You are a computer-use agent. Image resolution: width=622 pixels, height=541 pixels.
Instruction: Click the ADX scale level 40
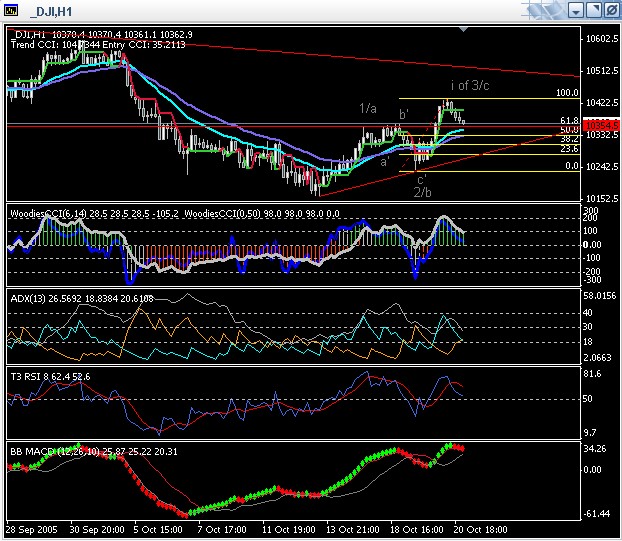tap(587, 313)
